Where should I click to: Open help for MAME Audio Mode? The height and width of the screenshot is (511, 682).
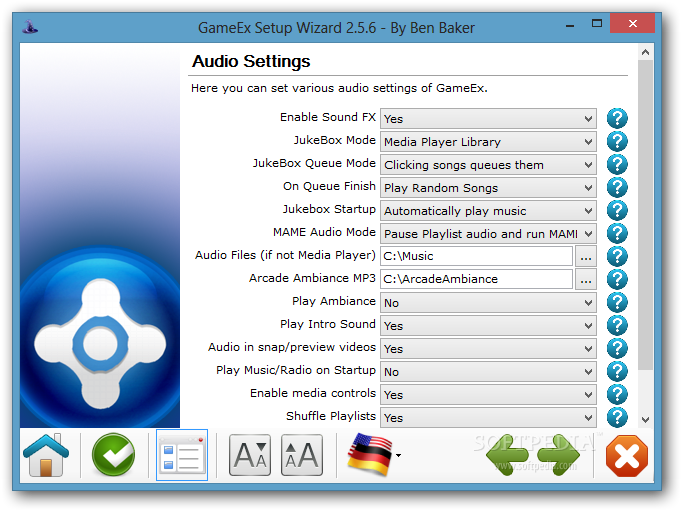[x=617, y=234]
